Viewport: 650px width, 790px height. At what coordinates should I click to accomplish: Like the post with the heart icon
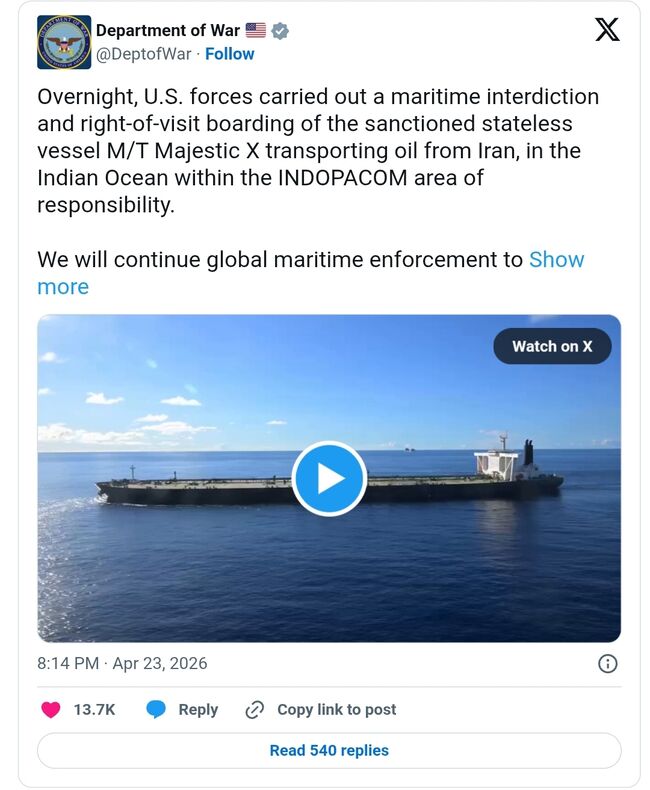[x=51, y=709]
